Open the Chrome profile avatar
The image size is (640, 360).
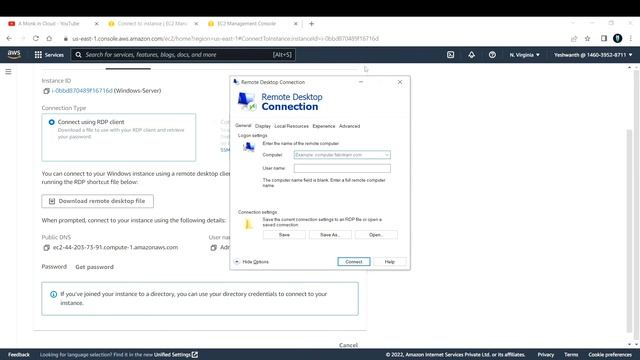pyautogui.click(x=618, y=38)
